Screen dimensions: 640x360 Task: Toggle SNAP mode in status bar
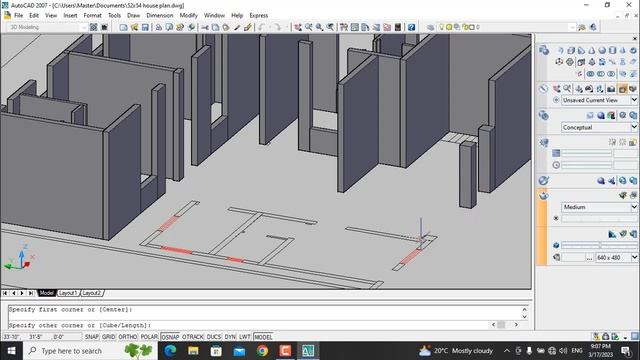(x=91, y=337)
